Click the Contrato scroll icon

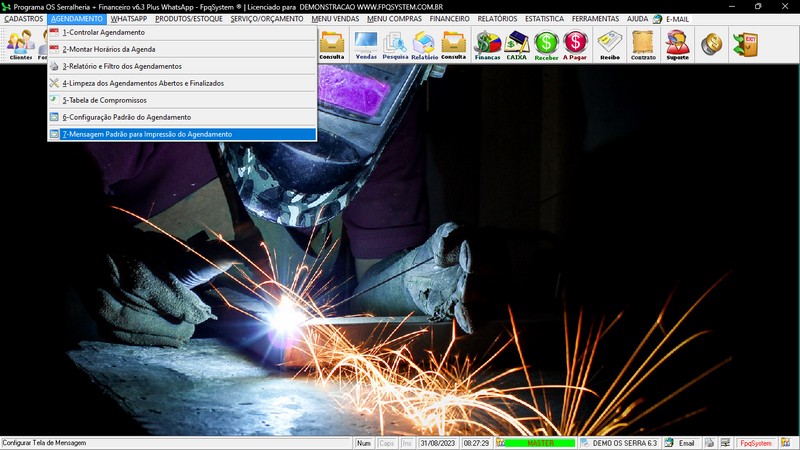pyautogui.click(x=643, y=44)
